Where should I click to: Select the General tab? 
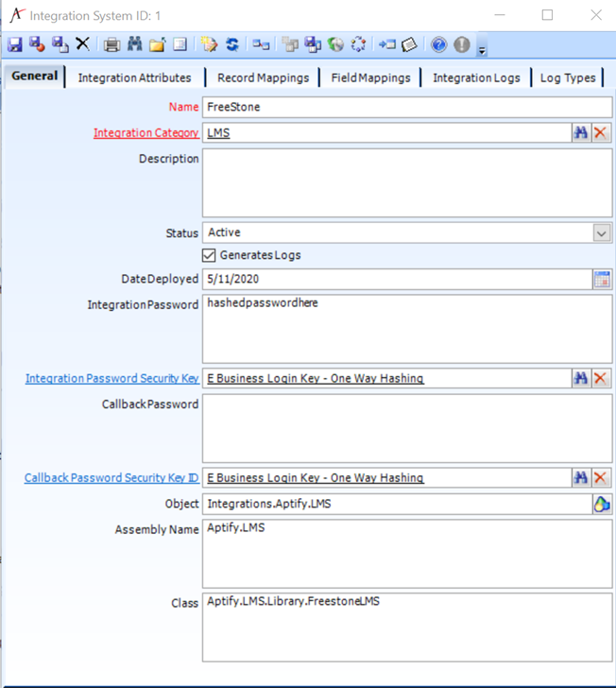click(35, 76)
